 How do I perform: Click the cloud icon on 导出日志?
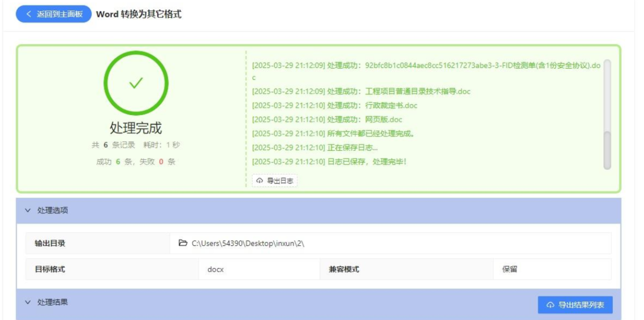click(259, 181)
